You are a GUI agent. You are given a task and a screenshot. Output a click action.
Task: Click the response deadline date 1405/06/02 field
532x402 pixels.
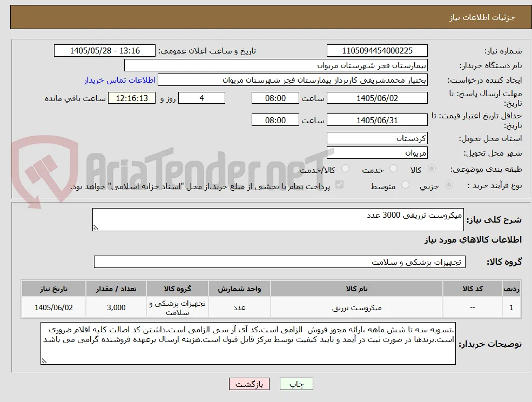tap(377, 98)
